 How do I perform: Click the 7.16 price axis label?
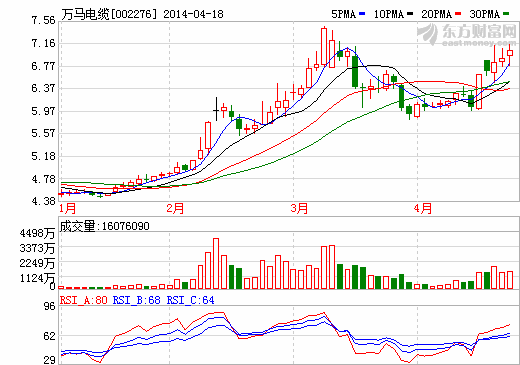pyautogui.click(x=43, y=43)
